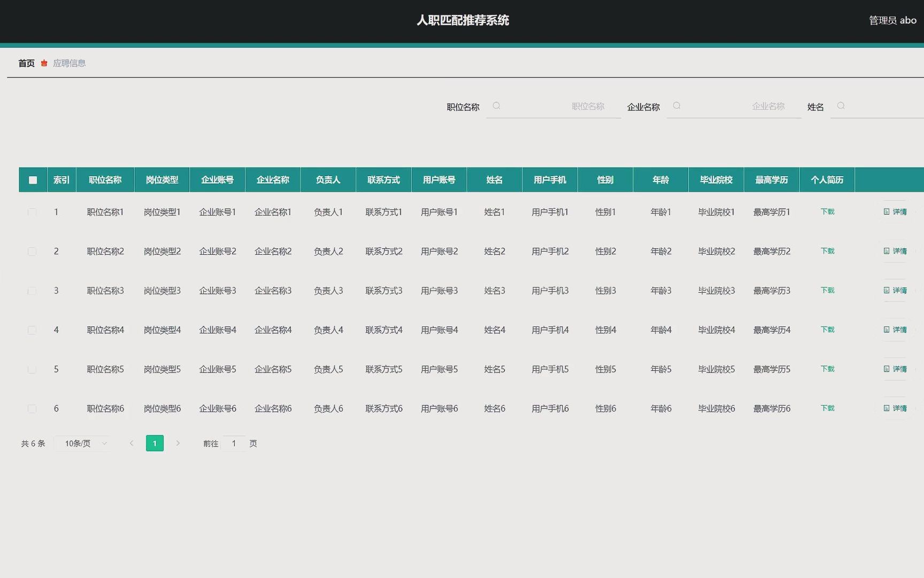Click cell 最高学历1
Screen dimensions: 924x578
(772, 212)
